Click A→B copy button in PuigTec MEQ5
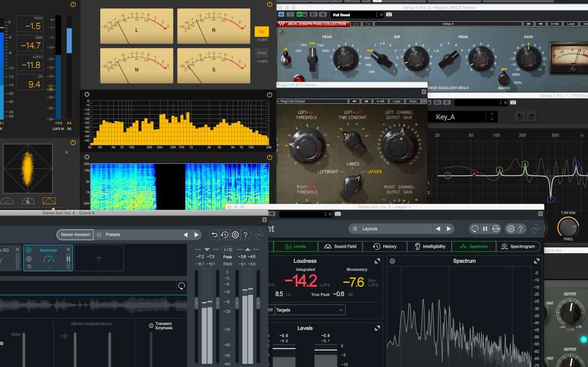The width and height of the screenshot is (588, 367). pos(556,24)
